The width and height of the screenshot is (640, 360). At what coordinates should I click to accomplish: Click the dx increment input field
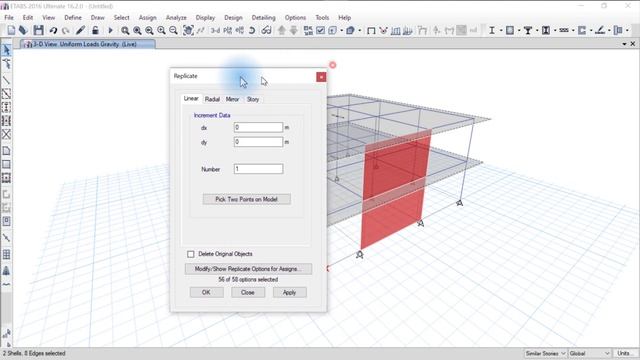click(x=258, y=127)
